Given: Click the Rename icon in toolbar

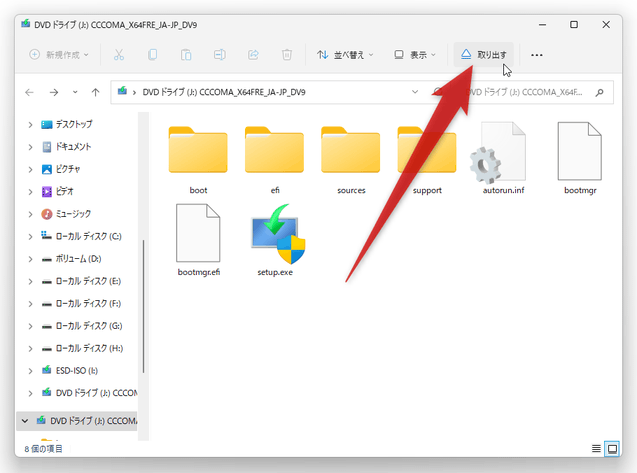Looking at the screenshot, I should click(x=220, y=54).
